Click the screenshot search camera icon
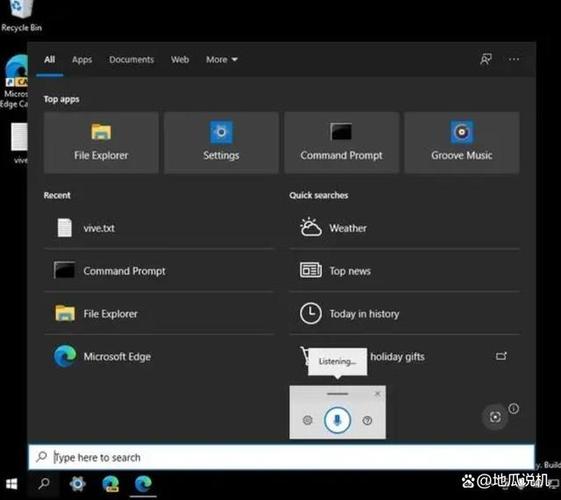The image size is (561, 500). [495, 417]
